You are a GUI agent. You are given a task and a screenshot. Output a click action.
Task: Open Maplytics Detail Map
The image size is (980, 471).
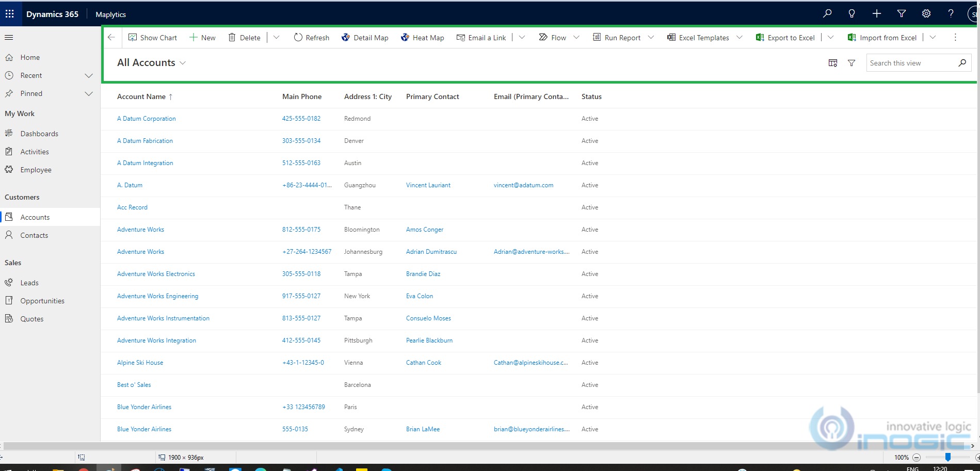[365, 38]
